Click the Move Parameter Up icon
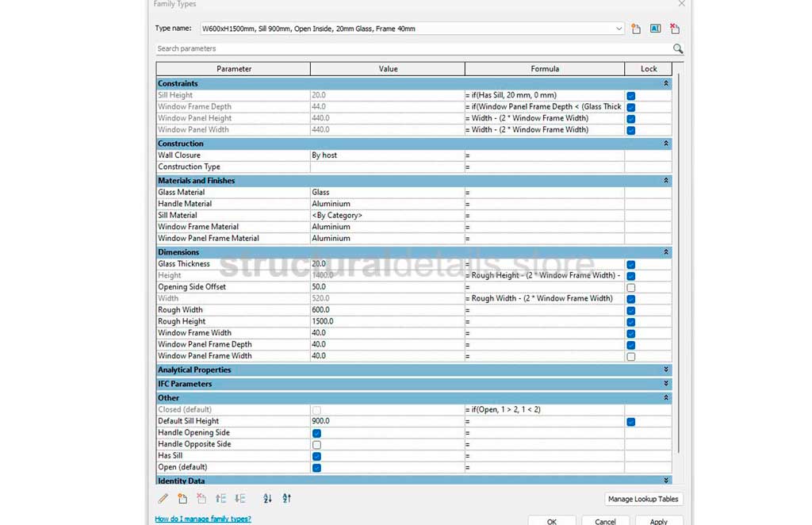 tap(220, 499)
